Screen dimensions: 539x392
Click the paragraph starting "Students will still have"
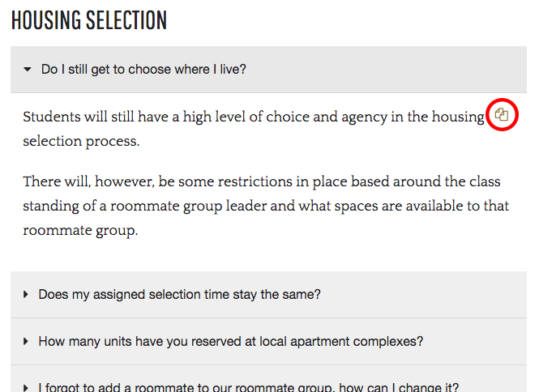point(254,129)
